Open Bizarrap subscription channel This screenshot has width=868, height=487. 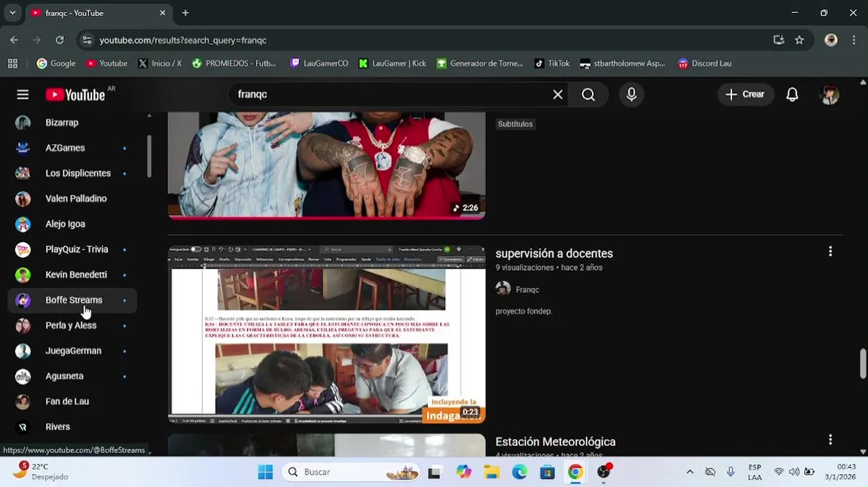72,122
